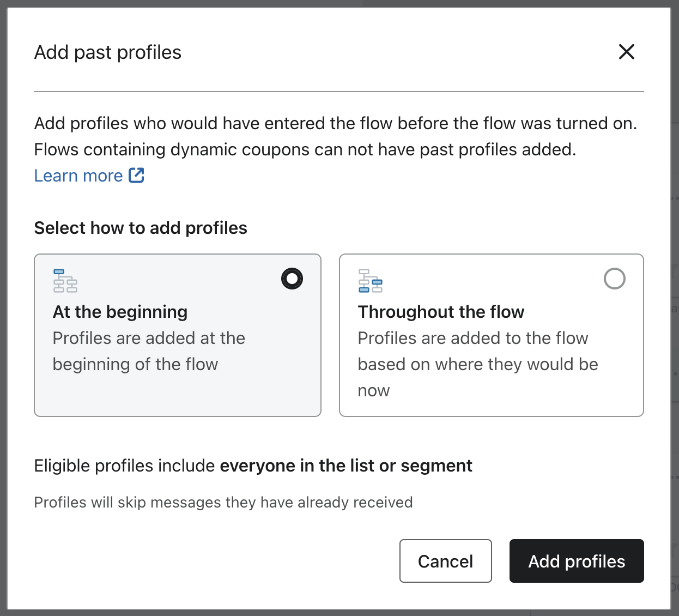
Task: Open the Learn more documentation page
Action: 78,175
